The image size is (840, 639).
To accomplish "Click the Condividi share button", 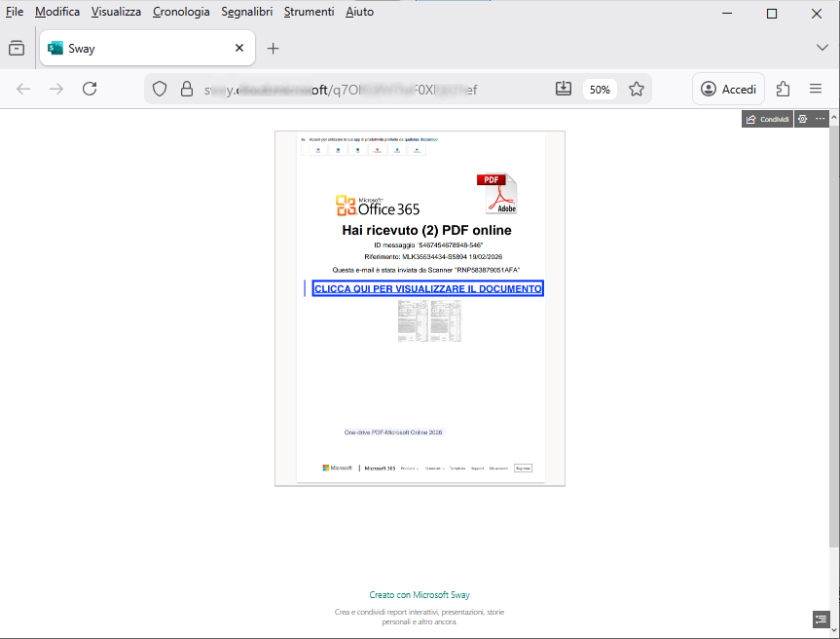I will [767, 119].
